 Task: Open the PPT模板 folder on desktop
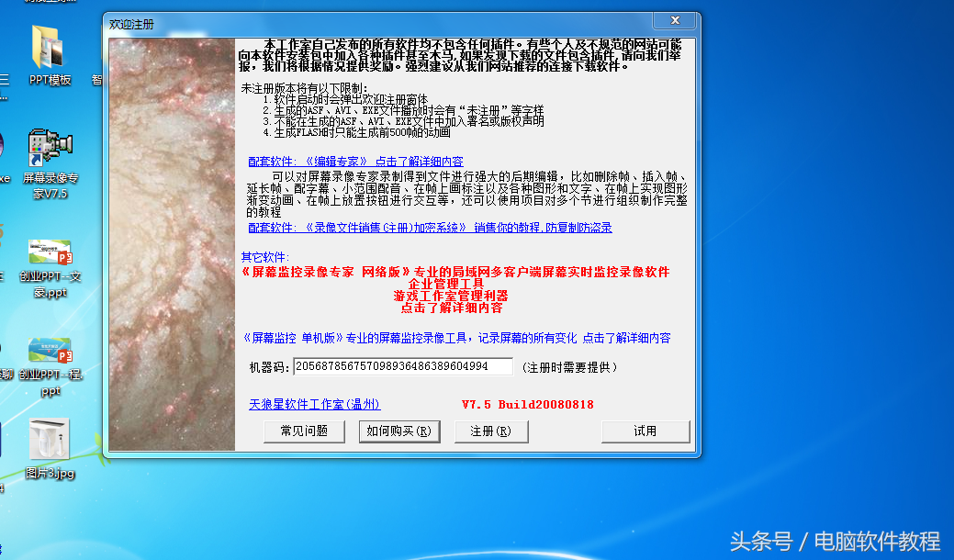(50, 55)
